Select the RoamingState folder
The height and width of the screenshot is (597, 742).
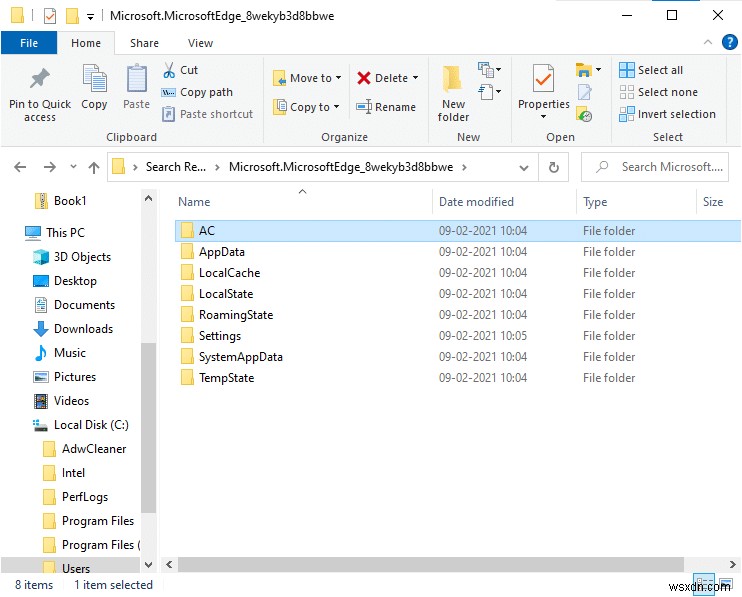point(457,315)
